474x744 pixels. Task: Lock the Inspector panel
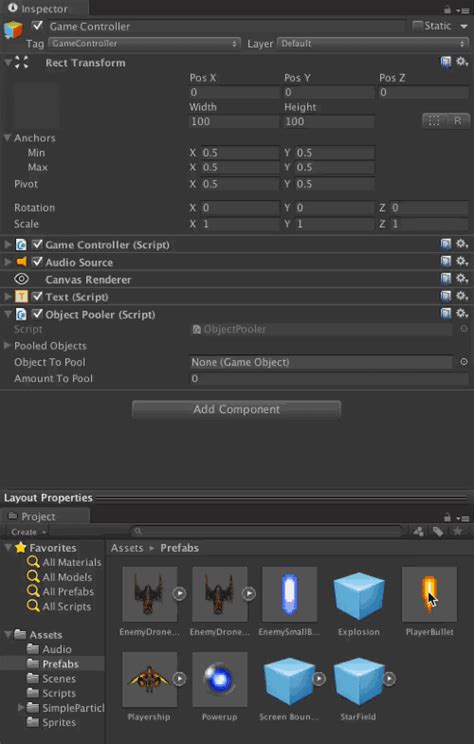point(447,9)
